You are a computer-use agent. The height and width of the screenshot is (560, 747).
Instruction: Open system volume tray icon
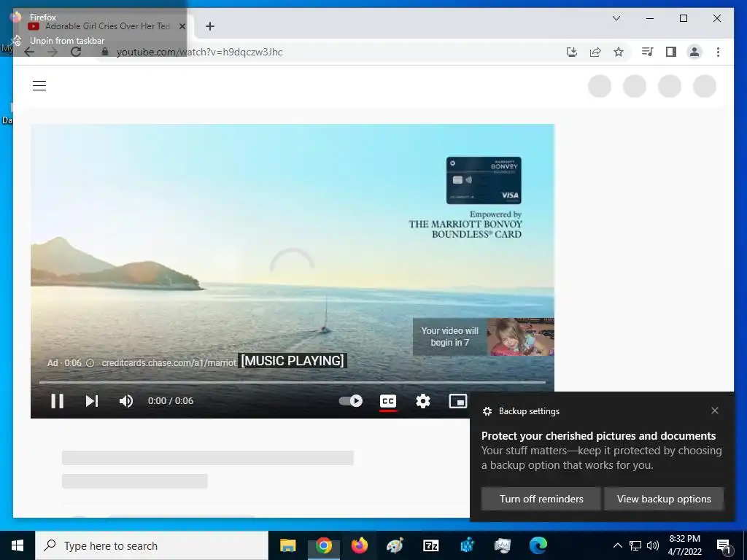[653, 545]
